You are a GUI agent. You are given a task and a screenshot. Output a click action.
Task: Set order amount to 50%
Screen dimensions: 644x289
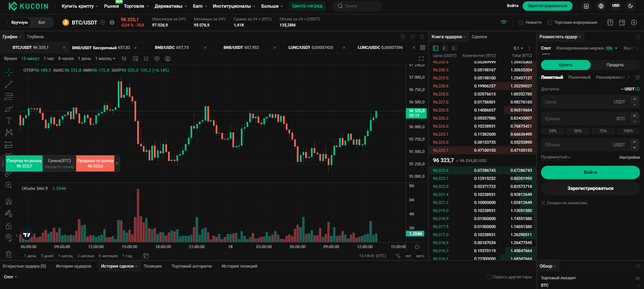pos(578,131)
